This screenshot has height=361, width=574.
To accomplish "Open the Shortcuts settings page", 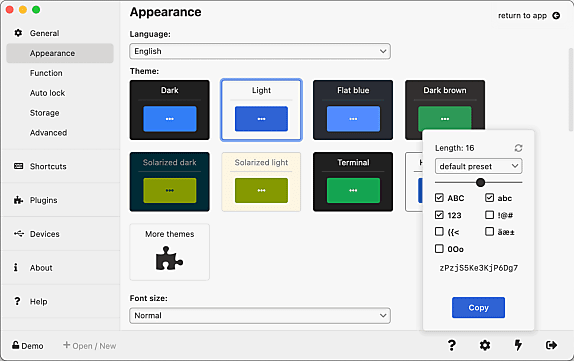I will (48, 166).
